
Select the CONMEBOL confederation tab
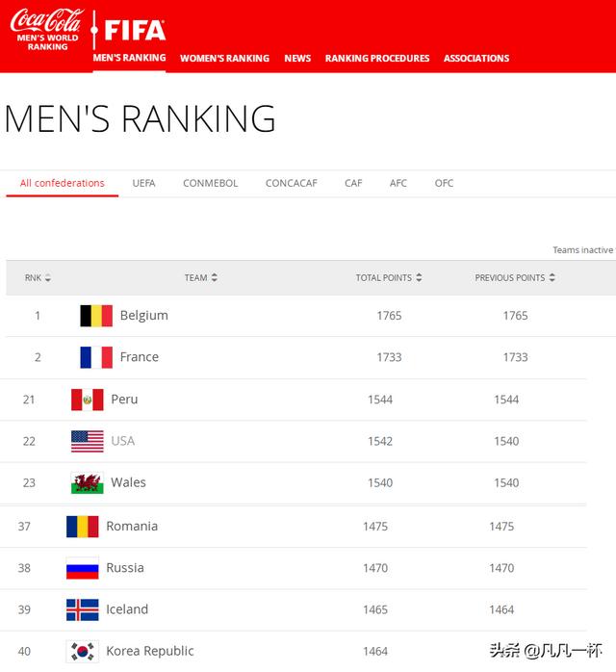tap(211, 183)
